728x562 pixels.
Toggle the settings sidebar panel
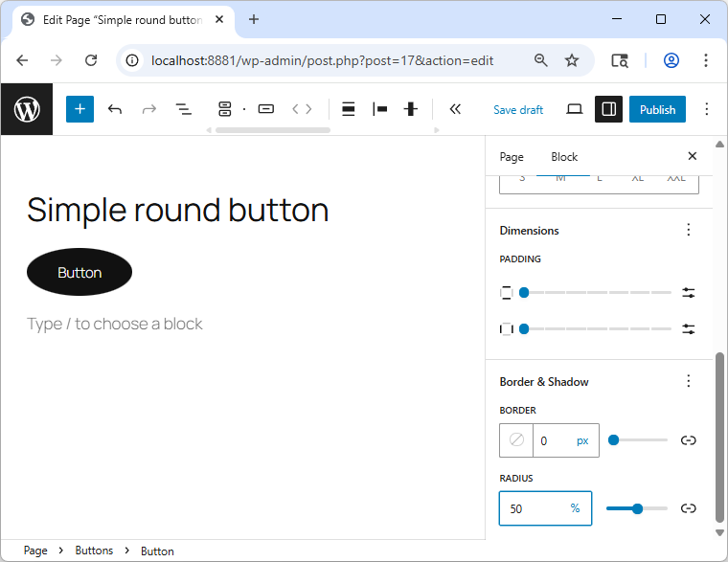[608, 109]
